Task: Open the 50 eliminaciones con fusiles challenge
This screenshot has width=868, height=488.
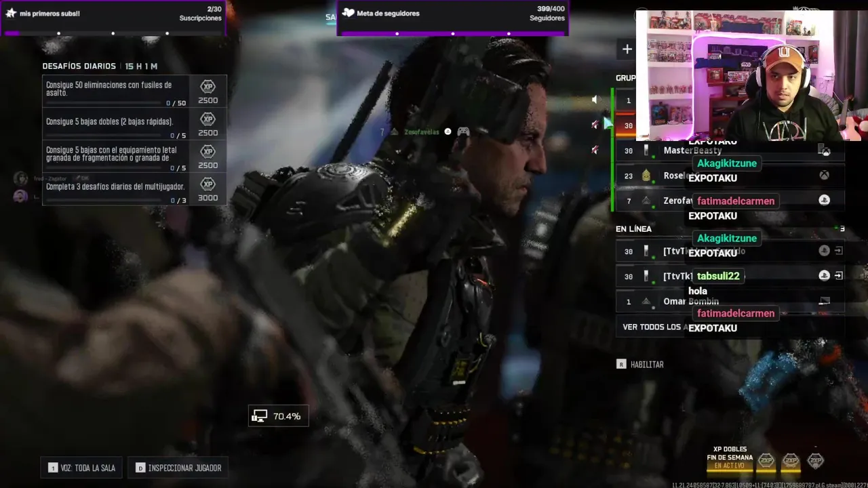Action: (x=134, y=91)
